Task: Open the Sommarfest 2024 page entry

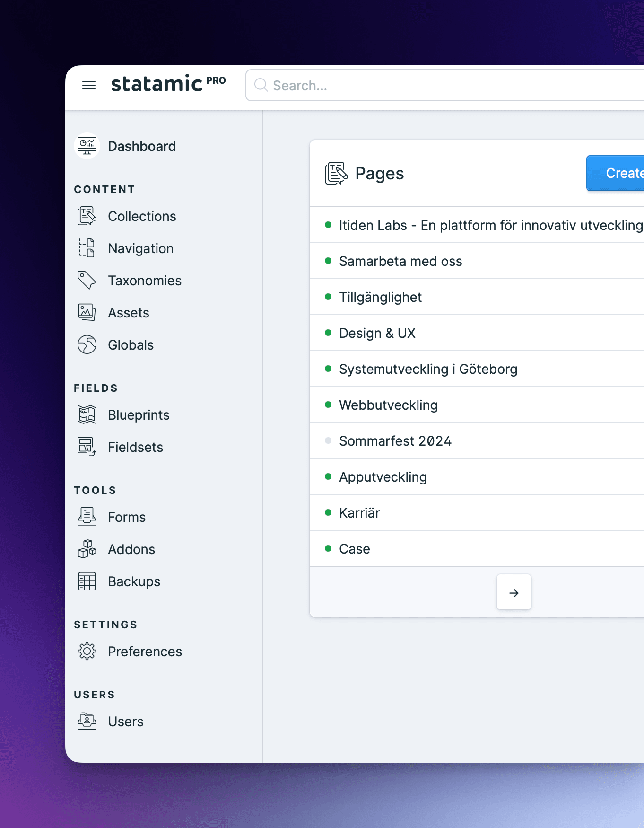Action: pyautogui.click(x=395, y=441)
